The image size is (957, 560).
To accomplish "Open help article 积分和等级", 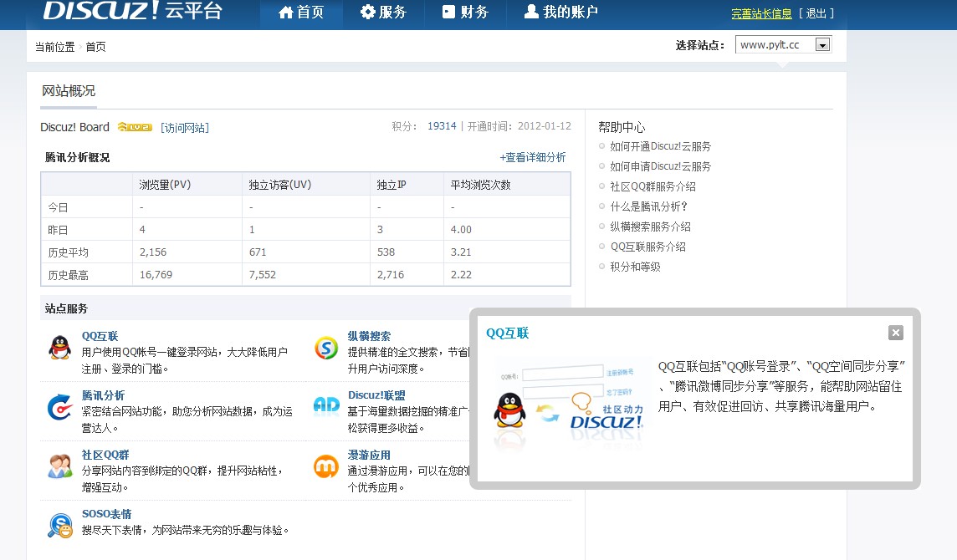I will [x=636, y=267].
